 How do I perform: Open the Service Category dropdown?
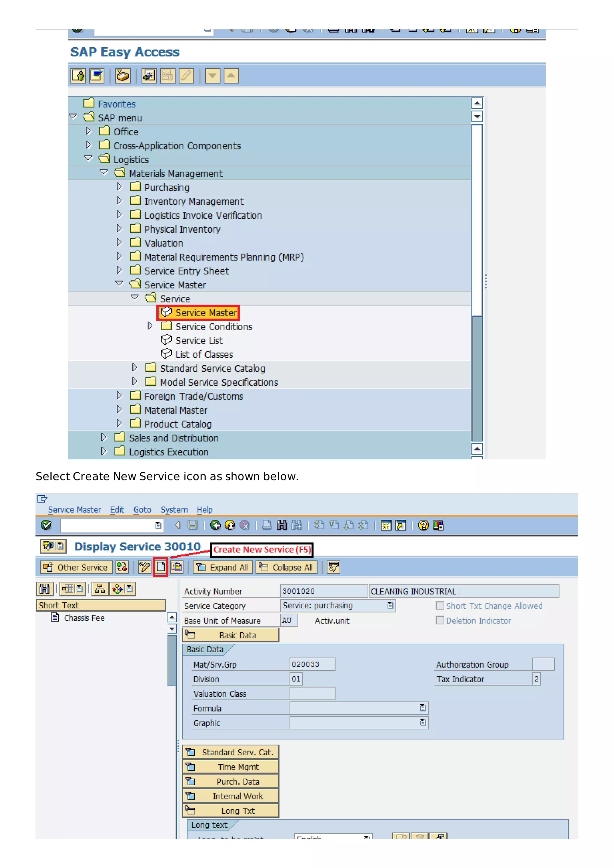(x=390, y=606)
